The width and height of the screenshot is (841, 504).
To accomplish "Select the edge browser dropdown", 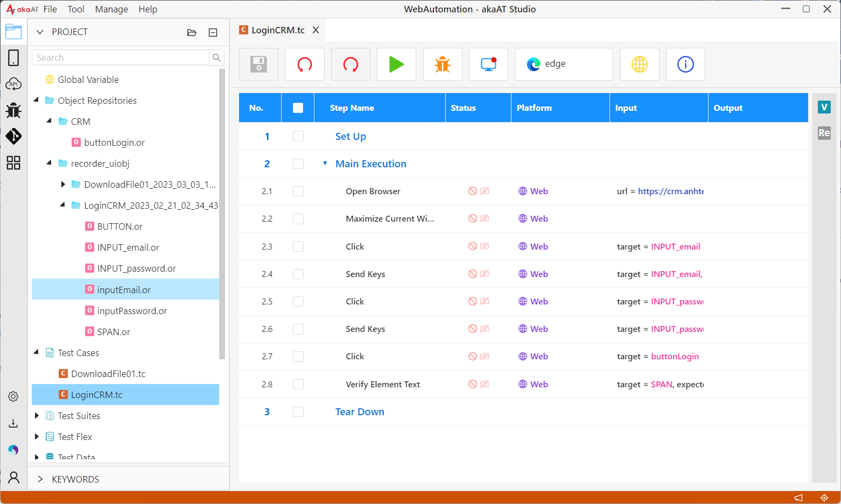I will click(564, 64).
